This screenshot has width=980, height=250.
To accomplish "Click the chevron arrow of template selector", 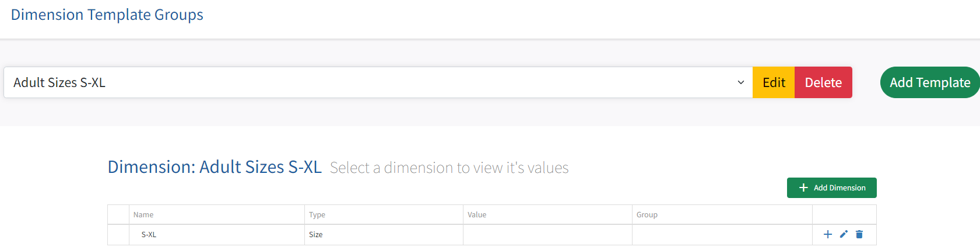I will 741,82.
